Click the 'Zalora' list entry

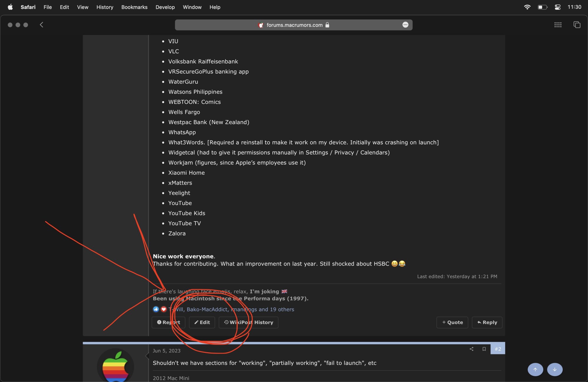tap(177, 233)
